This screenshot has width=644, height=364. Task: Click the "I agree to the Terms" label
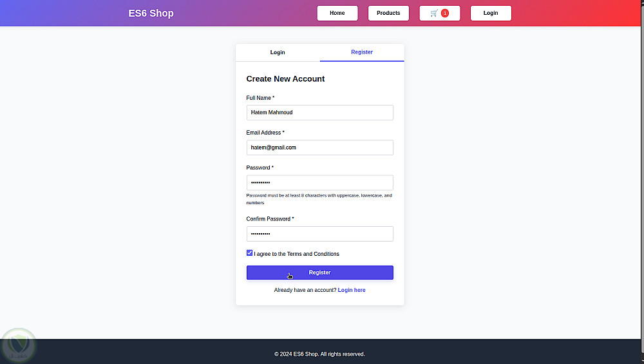[x=297, y=254]
